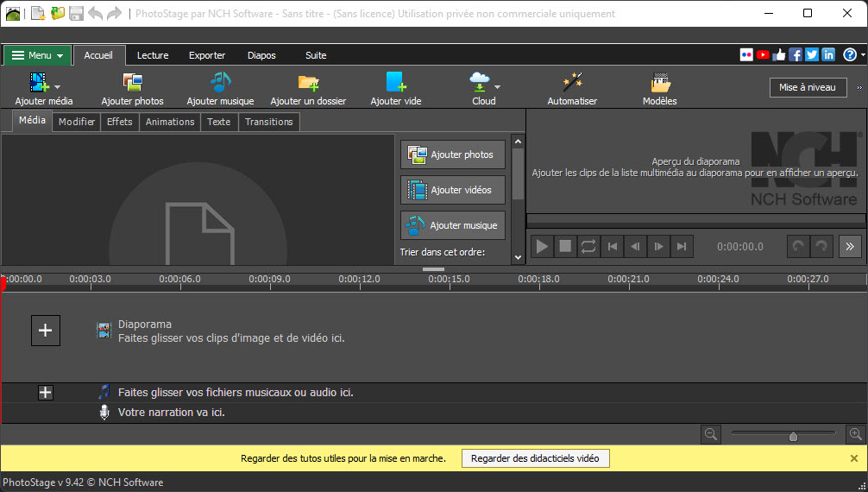
Task: Click Regarder des didacticiels vidéo button
Action: pyautogui.click(x=535, y=458)
